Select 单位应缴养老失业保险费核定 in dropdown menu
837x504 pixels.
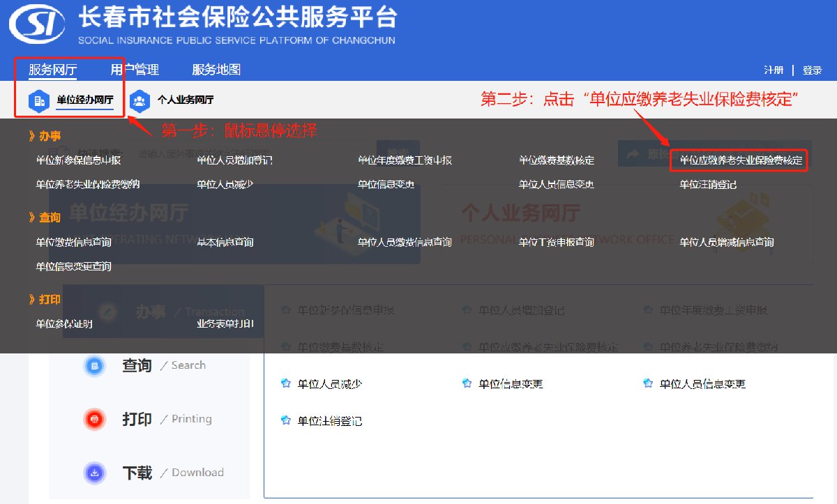coord(741,160)
